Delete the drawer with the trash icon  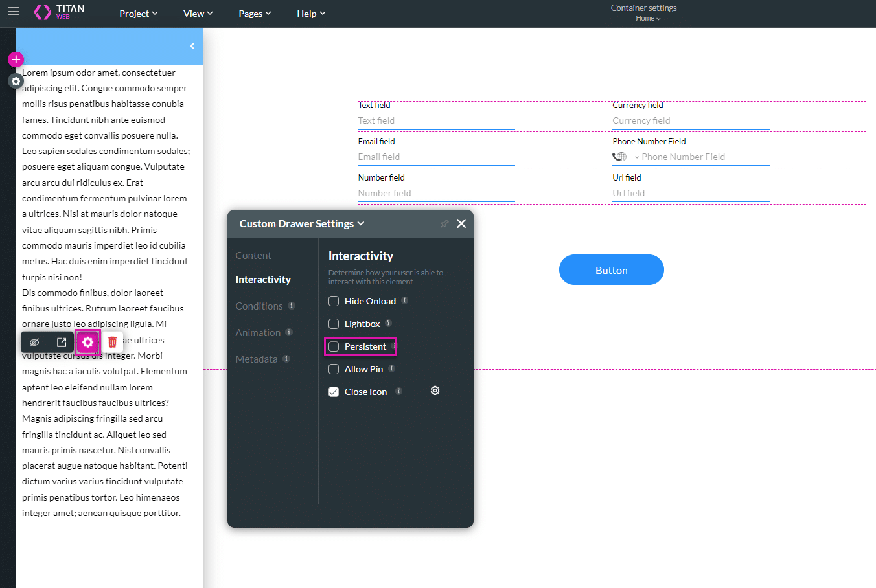coord(112,342)
